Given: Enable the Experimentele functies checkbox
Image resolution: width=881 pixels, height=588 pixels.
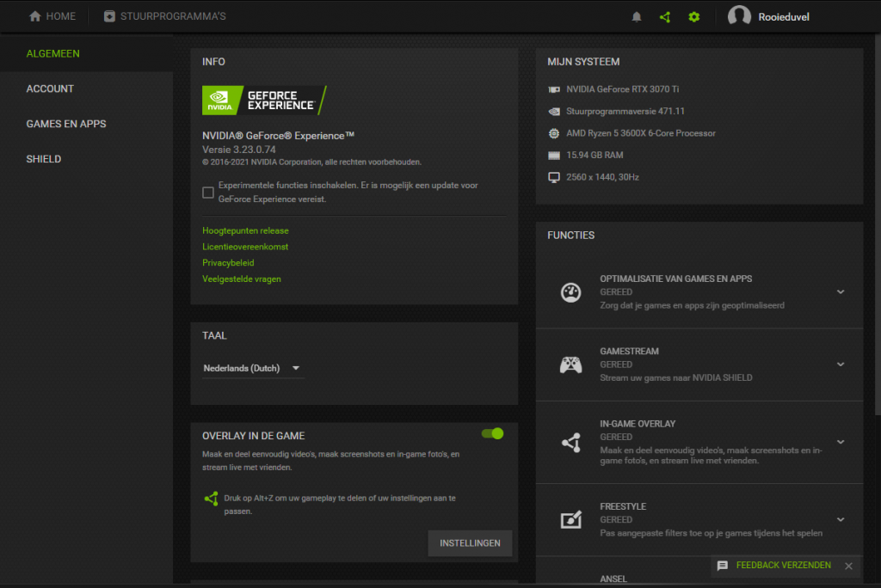Looking at the screenshot, I should coord(208,193).
